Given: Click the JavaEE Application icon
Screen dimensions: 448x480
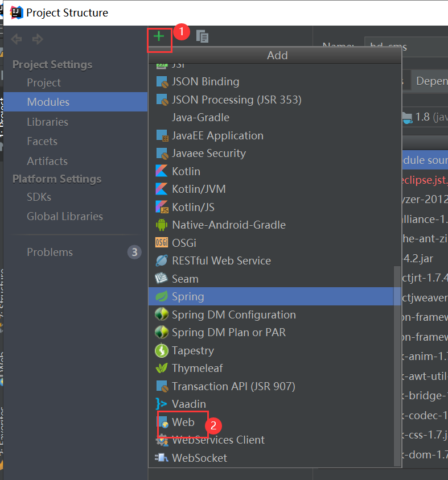Looking at the screenshot, I should [162, 135].
